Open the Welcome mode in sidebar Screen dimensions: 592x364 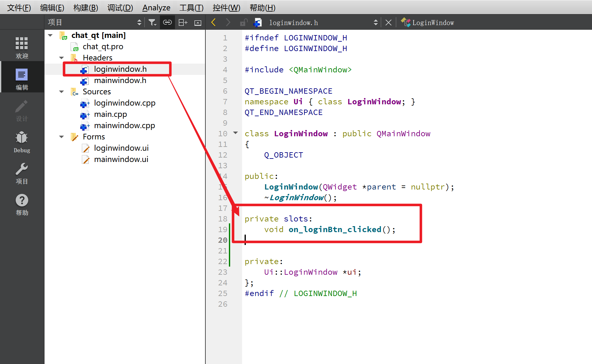click(22, 47)
